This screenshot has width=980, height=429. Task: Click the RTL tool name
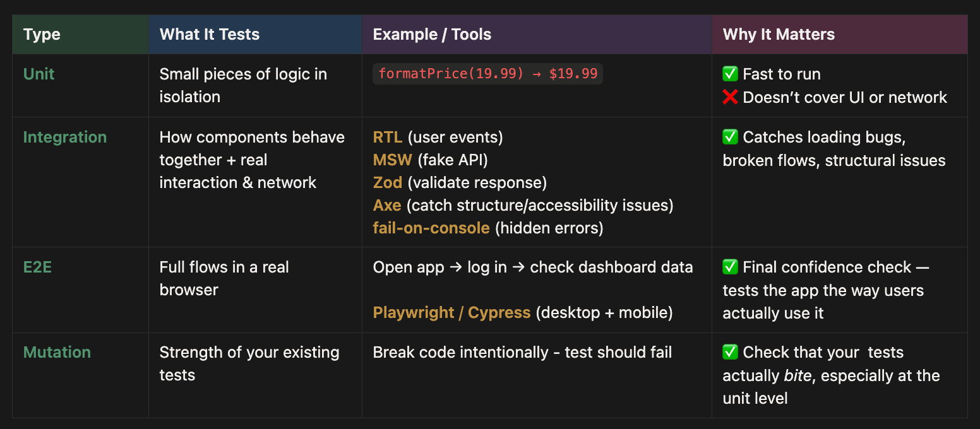[387, 138]
